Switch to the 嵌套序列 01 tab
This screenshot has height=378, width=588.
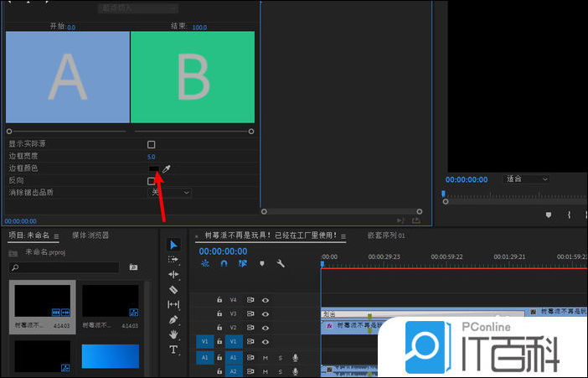tap(386, 236)
